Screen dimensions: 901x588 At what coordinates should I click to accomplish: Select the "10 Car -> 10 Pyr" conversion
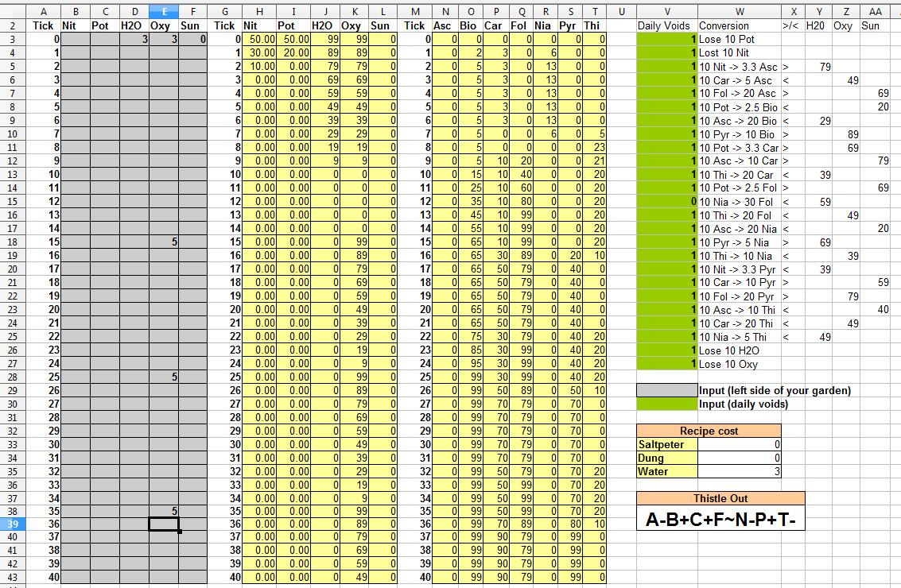click(740, 283)
